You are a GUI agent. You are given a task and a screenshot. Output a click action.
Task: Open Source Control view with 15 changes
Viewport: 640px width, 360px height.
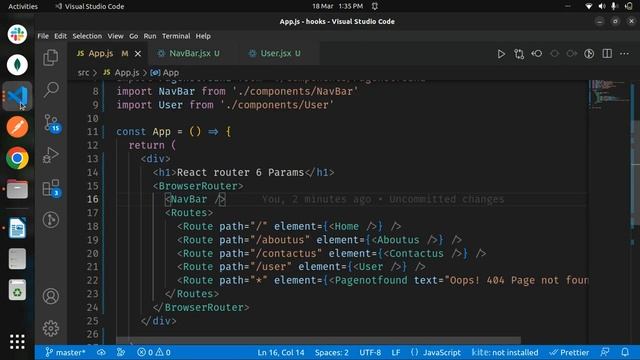[x=51, y=122]
